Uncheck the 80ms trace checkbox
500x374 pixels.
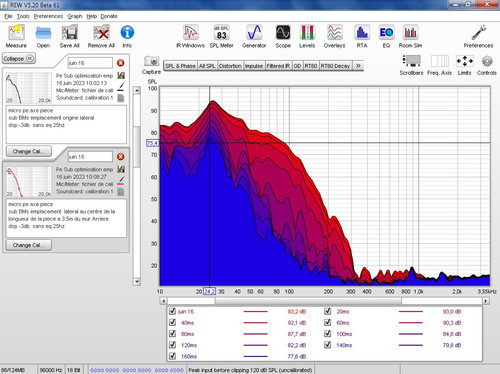172,334
